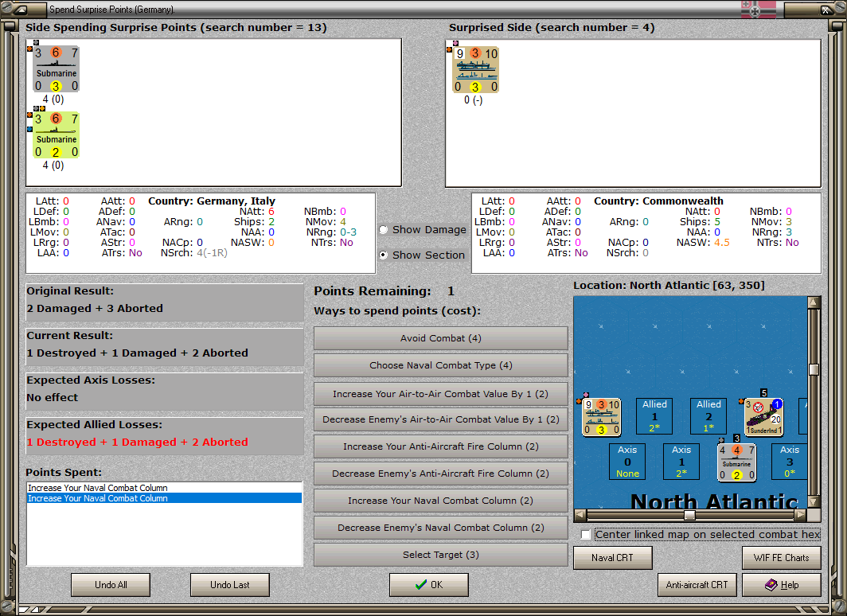
Task: Click the Undo All button
Action: pyautogui.click(x=111, y=585)
